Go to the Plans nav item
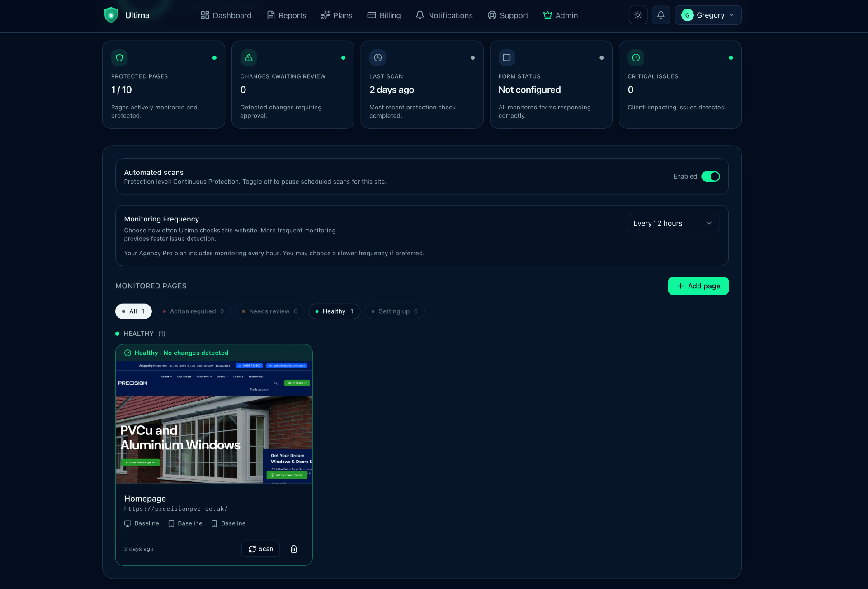Viewport: 868px width, 589px height. click(337, 15)
